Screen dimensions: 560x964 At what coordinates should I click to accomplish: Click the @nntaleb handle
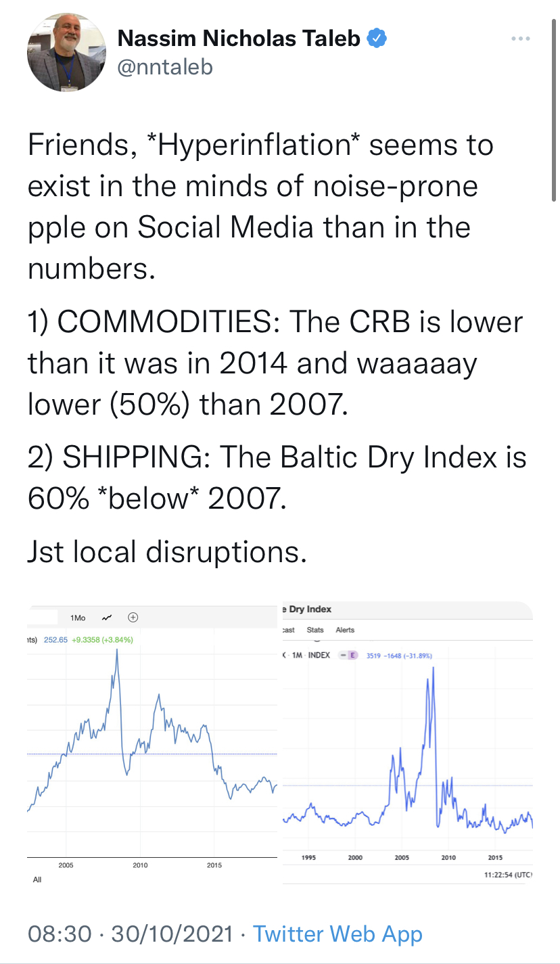coord(165,67)
